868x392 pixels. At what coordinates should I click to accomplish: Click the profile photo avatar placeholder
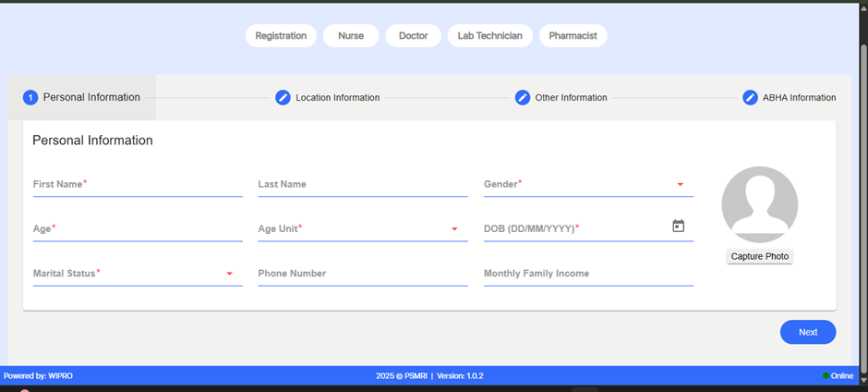pos(759,204)
